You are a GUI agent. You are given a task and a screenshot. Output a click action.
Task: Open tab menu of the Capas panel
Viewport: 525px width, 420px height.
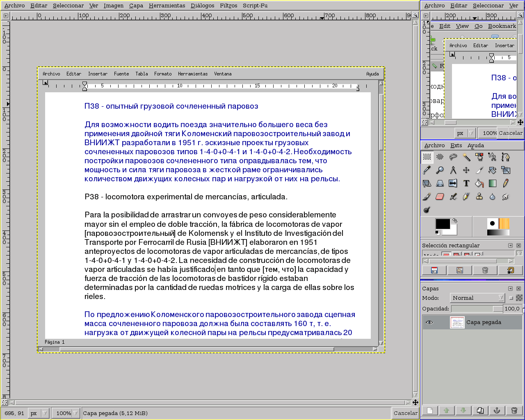click(x=511, y=288)
